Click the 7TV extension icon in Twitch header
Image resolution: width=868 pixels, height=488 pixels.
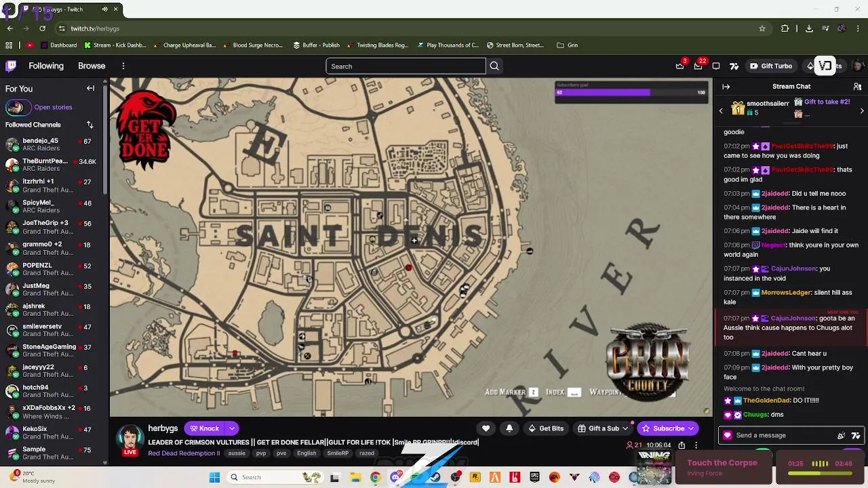pos(734,66)
